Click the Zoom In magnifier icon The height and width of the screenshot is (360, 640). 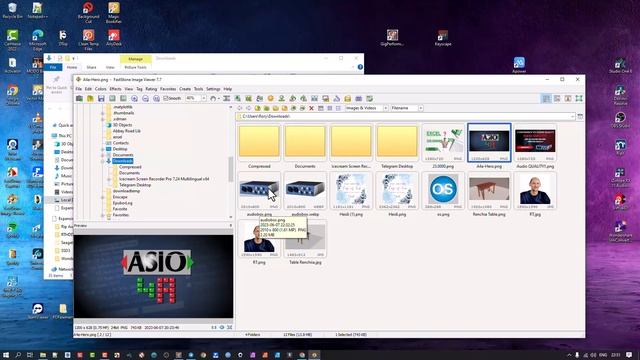[134, 98]
